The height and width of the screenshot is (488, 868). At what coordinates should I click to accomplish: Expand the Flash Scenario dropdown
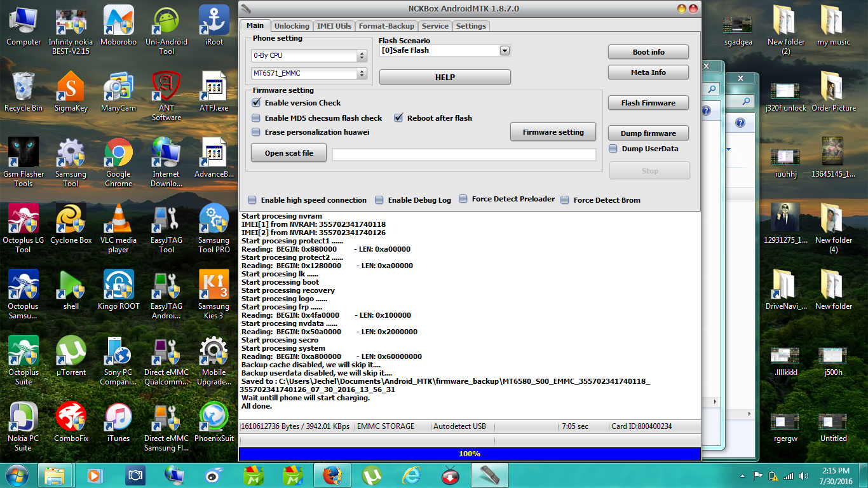point(505,51)
